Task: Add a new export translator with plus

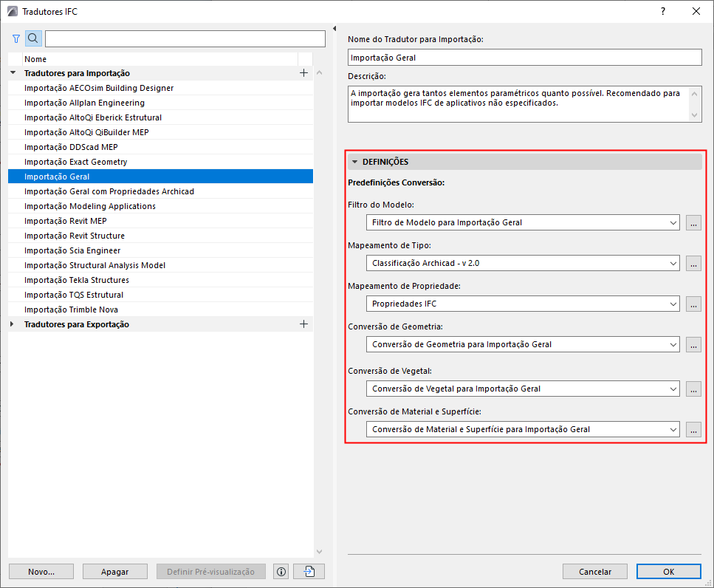Action: click(303, 324)
